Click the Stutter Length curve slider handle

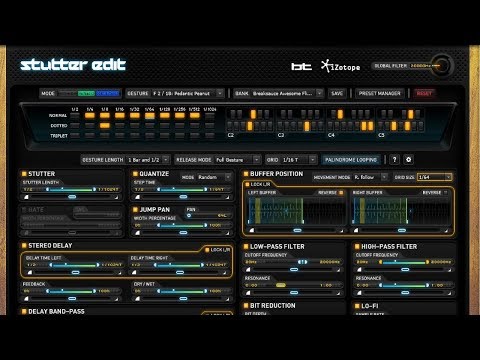pos(72,197)
